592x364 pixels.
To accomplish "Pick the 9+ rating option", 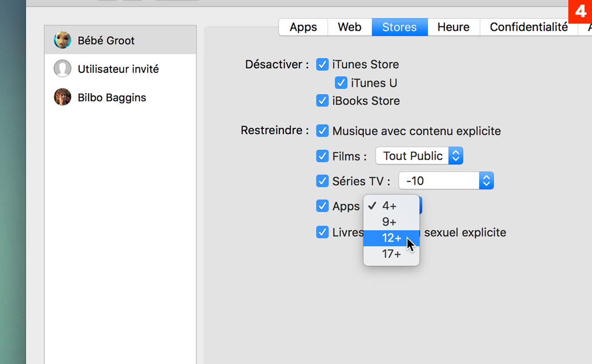I will pyautogui.click(x=391, y=222).
